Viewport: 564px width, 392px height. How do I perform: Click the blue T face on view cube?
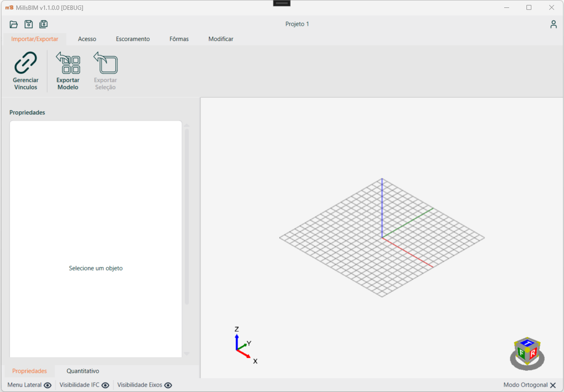click(x=528, y=343)
